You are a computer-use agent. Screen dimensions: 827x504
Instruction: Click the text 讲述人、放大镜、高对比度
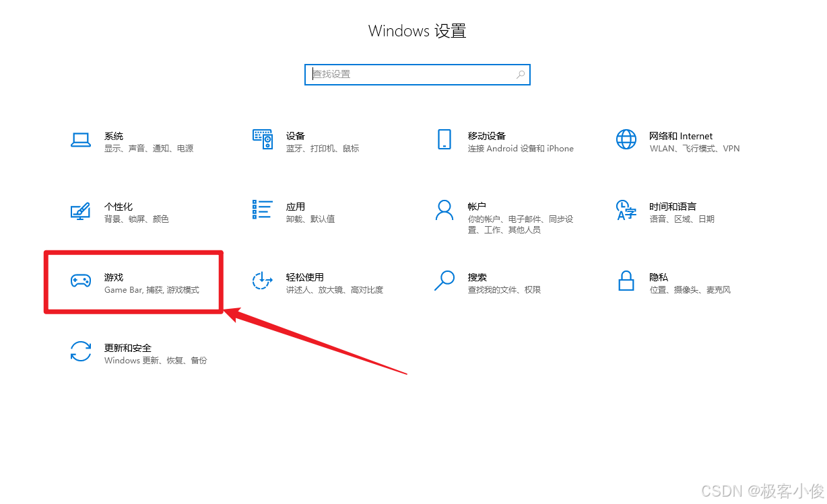tap(335, 290)
